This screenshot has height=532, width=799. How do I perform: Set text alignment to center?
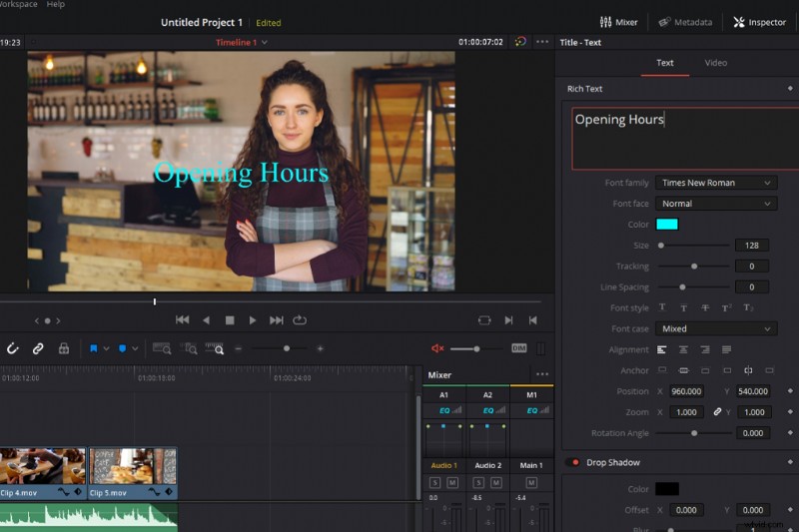[x=683, y=349]
